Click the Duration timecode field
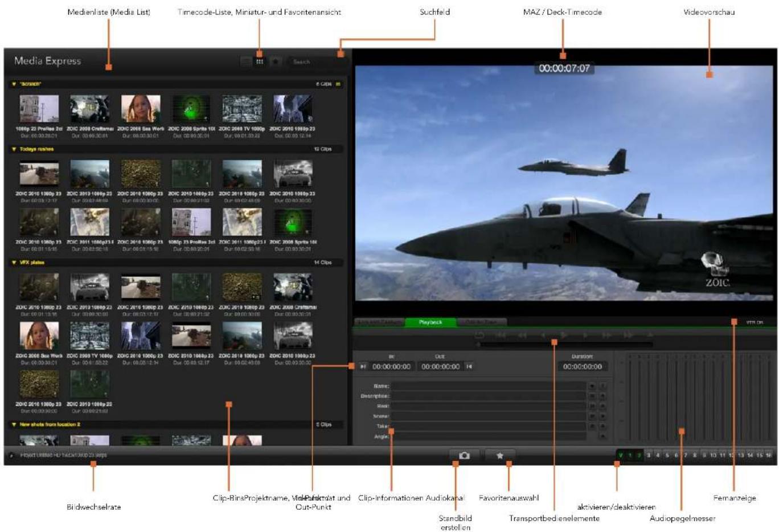Image resolution: width=779 pixels, height=532 pixels. pyautogui.click(x=582, y=367)
